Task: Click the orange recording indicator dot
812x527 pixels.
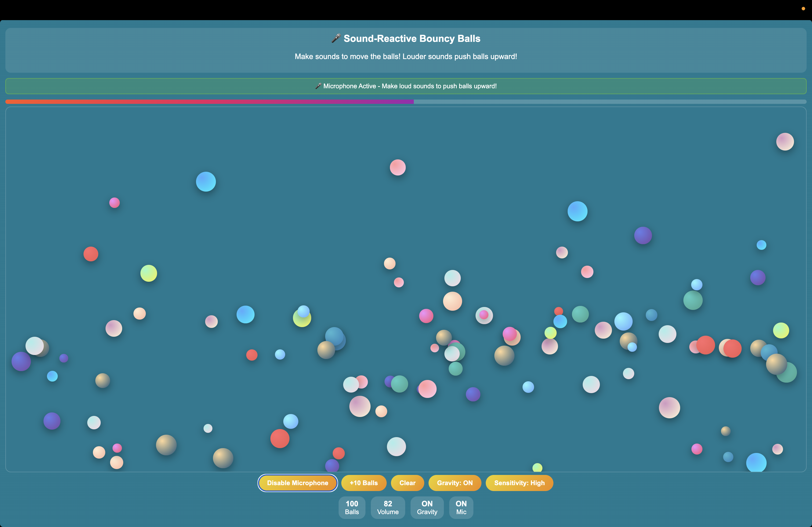Action: (803, 9)
